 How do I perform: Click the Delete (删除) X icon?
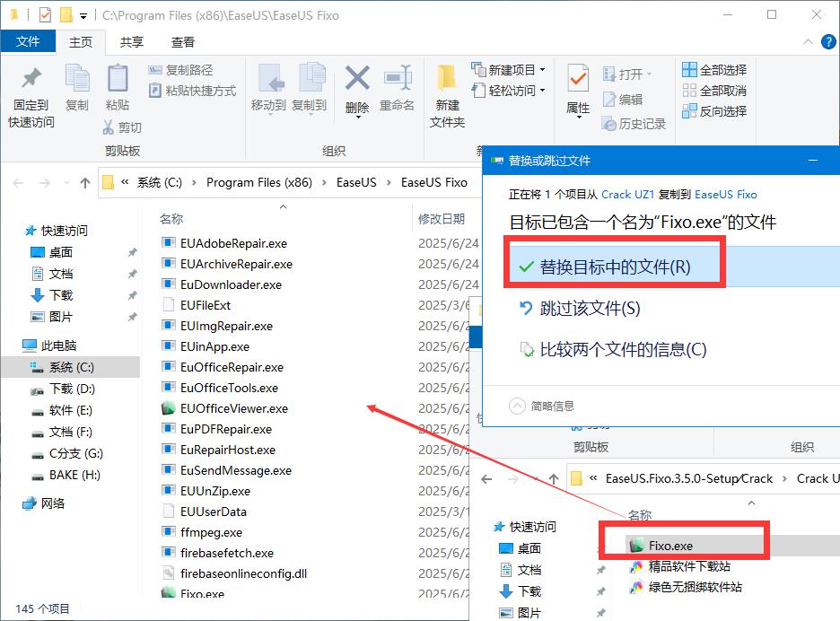(357, 78)
